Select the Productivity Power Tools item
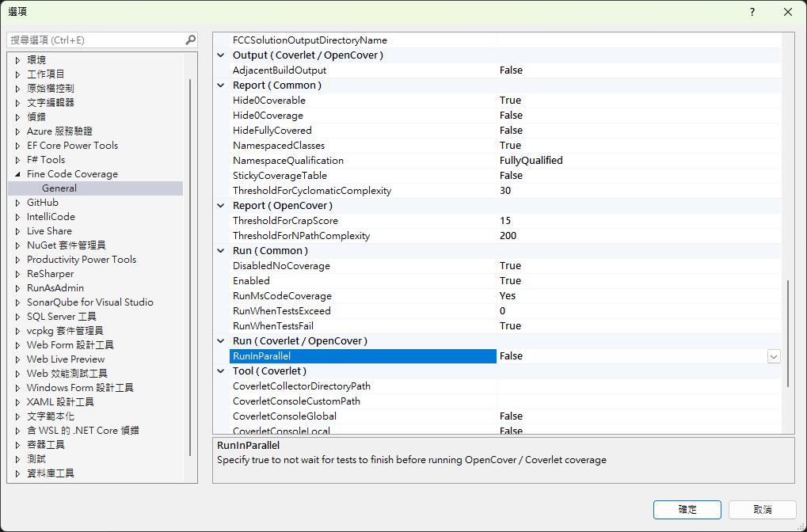The image size is (807, 532). [x=81, y=260]
